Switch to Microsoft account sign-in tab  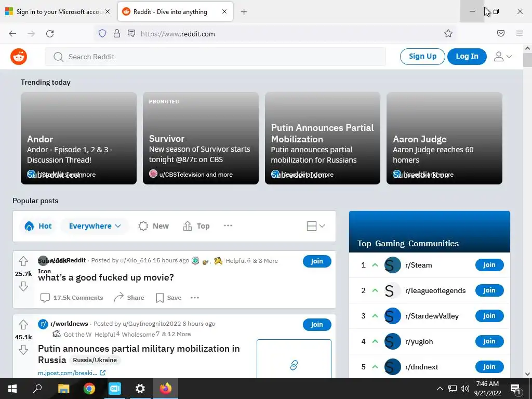coord(58,12)
